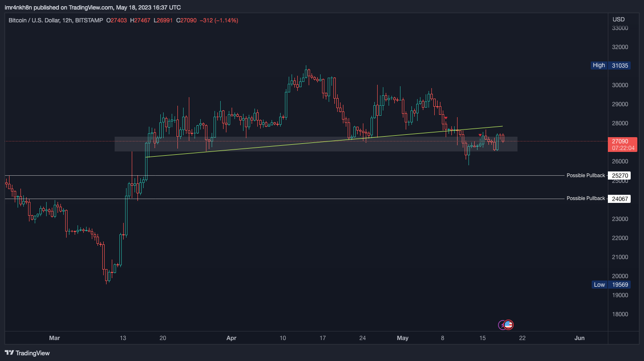Click the 18000 price axis label
This screenshot has height=361, width=644.
click(x=620, y=314)
